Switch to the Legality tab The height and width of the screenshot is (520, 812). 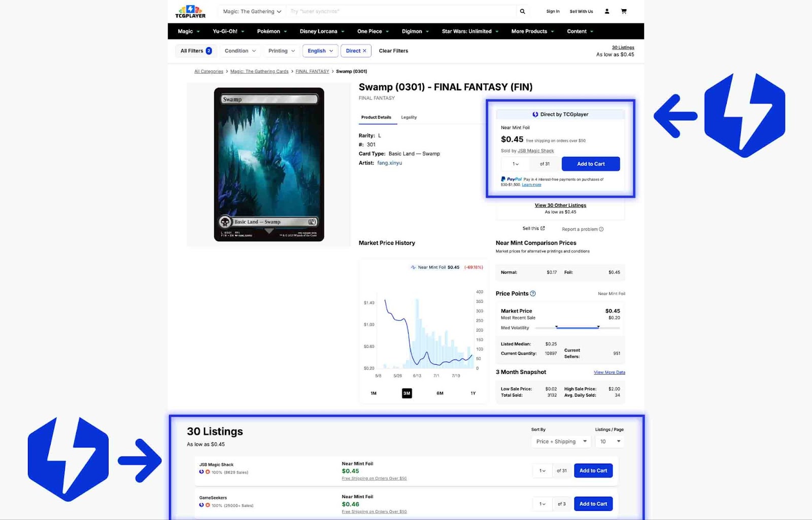pyautogui.click(x=409, y=117)
